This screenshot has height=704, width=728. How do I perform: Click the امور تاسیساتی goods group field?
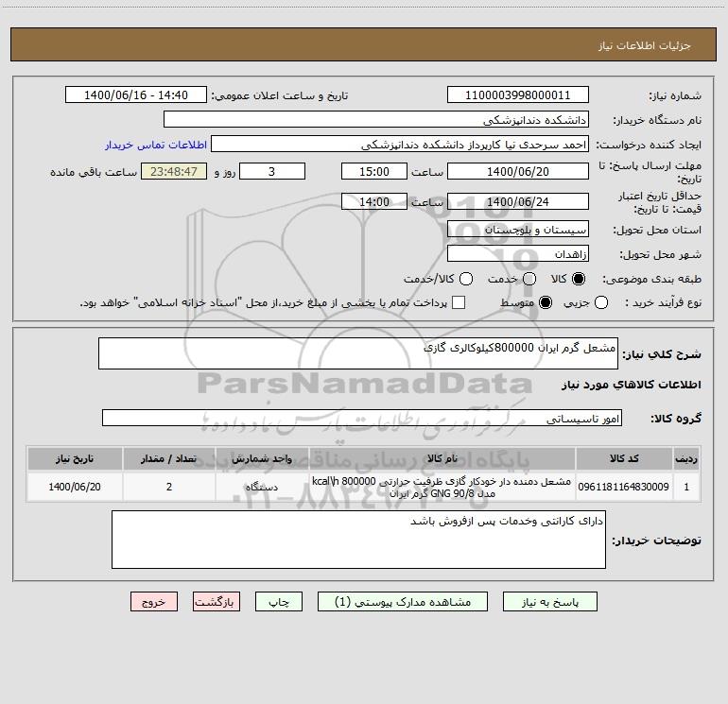point(362,418)
